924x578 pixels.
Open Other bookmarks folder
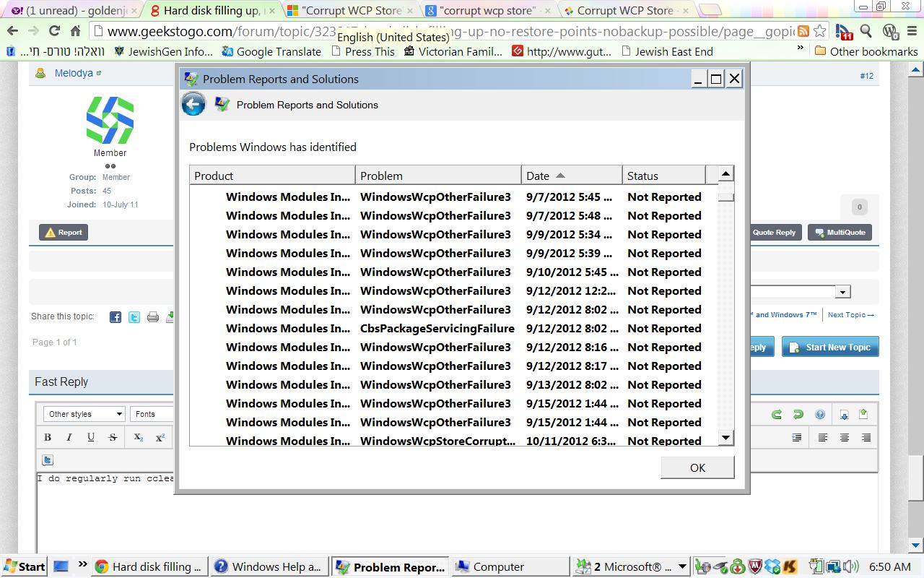(x=866, y=51)
